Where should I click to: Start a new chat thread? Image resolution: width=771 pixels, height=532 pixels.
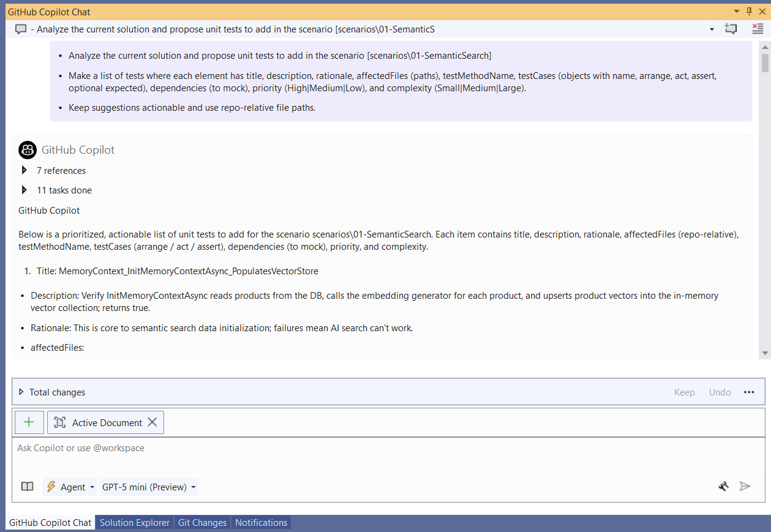coord(731,29)
